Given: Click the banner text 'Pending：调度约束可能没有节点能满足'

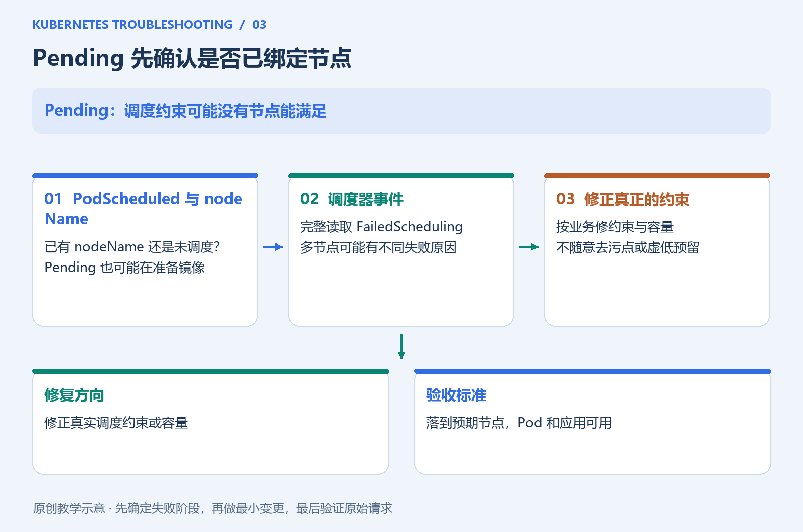Looking at the screenshot, I should 186,111.
